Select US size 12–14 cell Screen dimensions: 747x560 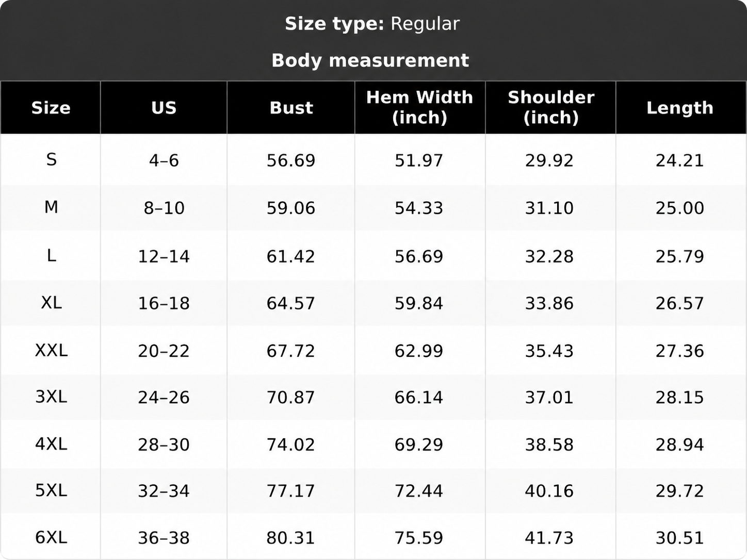(164, 256)
